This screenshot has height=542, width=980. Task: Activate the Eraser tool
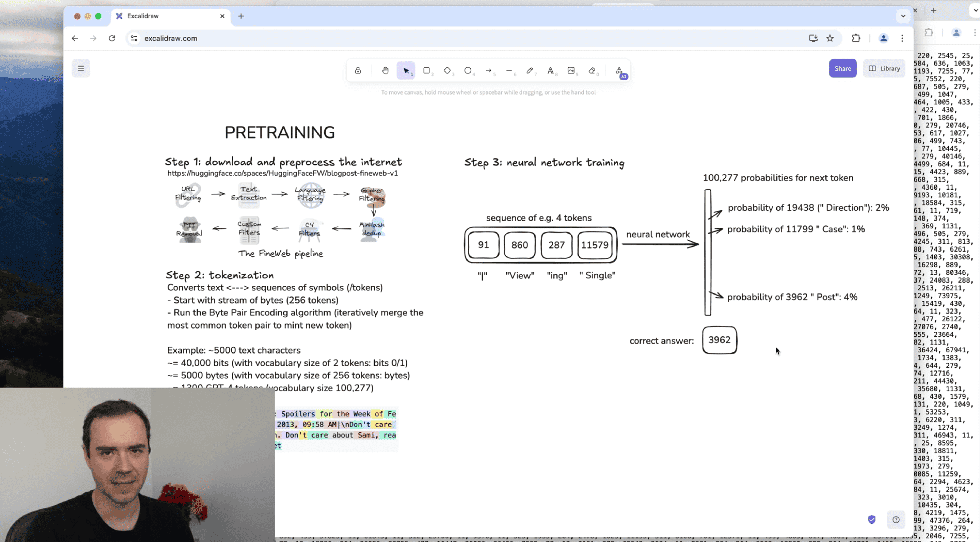click(592, 70)
